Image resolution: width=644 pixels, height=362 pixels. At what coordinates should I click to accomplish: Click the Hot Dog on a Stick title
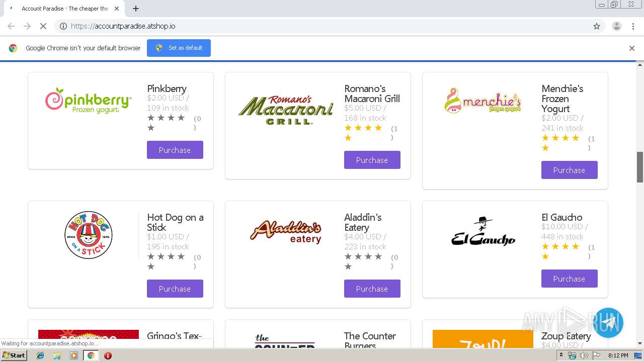175,222
